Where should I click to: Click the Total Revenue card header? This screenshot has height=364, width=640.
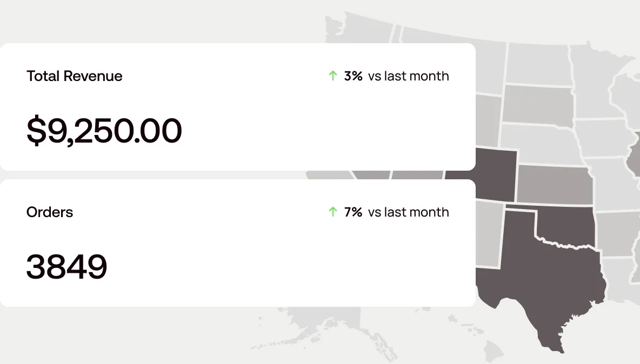pyautogui.click(x=74, y=76)
